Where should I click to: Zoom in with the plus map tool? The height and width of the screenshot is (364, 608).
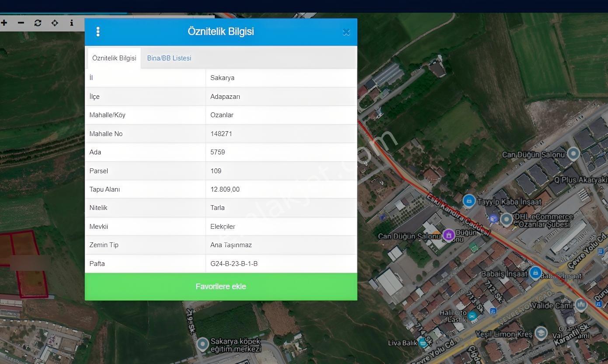tap(4, 23)
